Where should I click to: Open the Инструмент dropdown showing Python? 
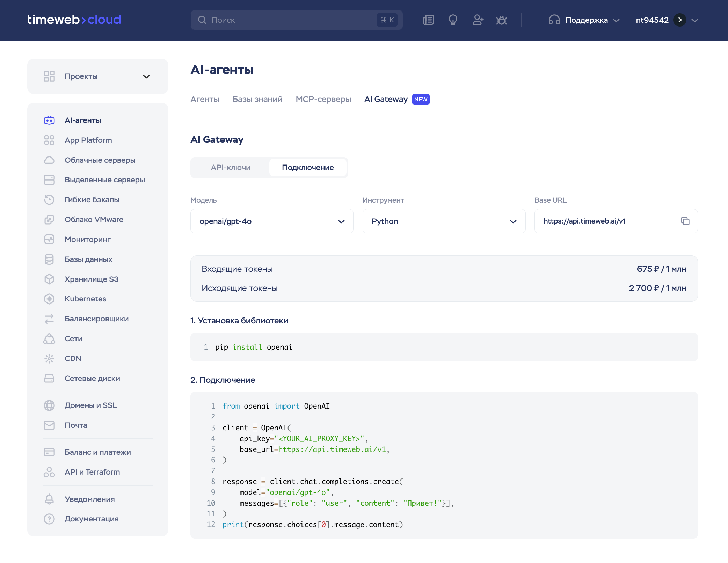(444, 221)
